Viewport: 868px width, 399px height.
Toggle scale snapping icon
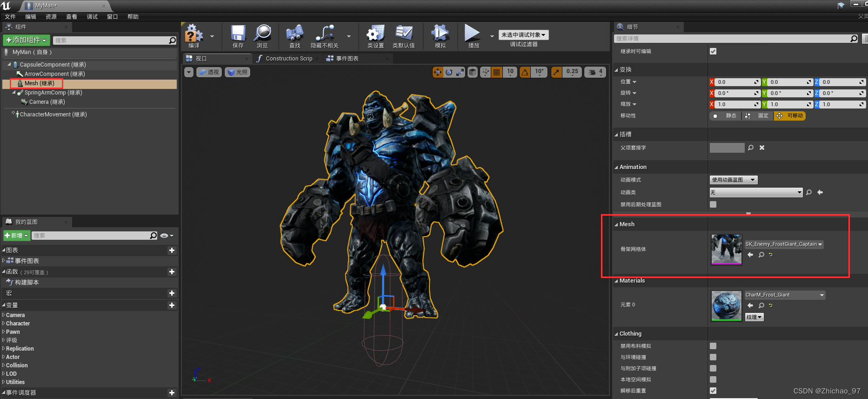click(556, 72)
